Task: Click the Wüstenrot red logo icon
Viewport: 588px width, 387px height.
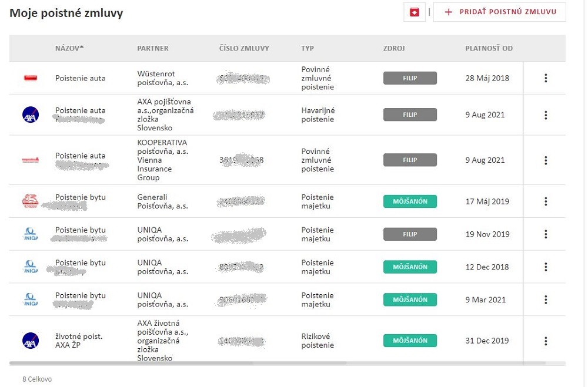Action: click(x=31, y=78)
